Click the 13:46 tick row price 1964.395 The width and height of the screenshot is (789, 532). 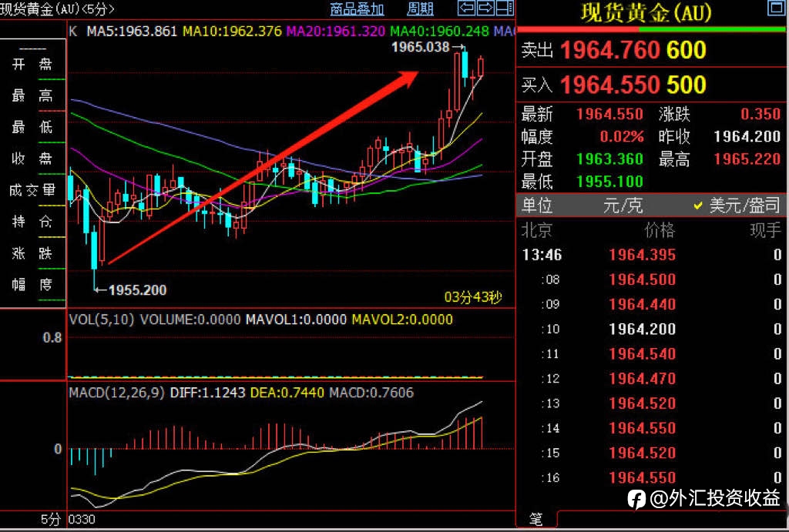pyautogui.click(x=642, y=255)
